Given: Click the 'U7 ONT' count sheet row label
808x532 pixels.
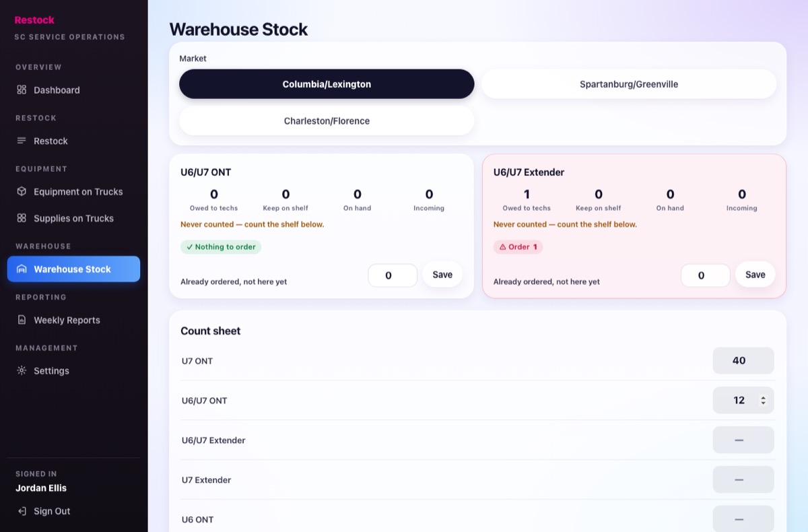Looking at the screenshot, I should pyautogui.click(x=197, y=361).
